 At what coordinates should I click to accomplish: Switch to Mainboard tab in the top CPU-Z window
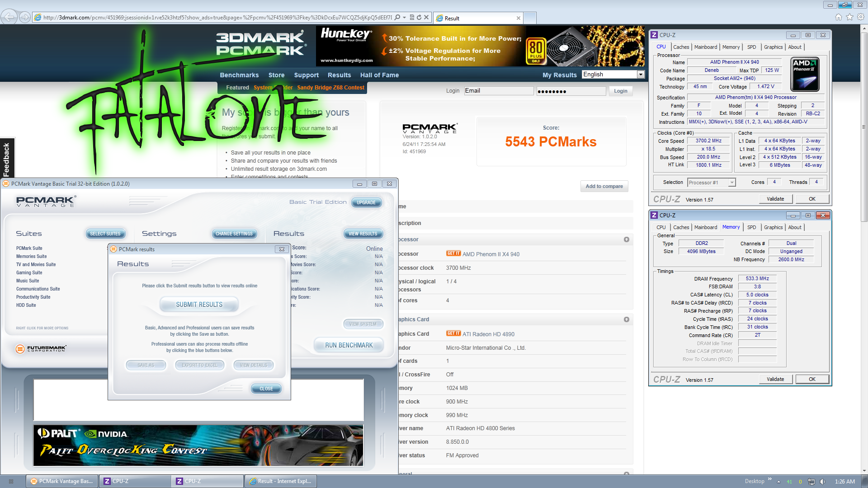[705, 47]
